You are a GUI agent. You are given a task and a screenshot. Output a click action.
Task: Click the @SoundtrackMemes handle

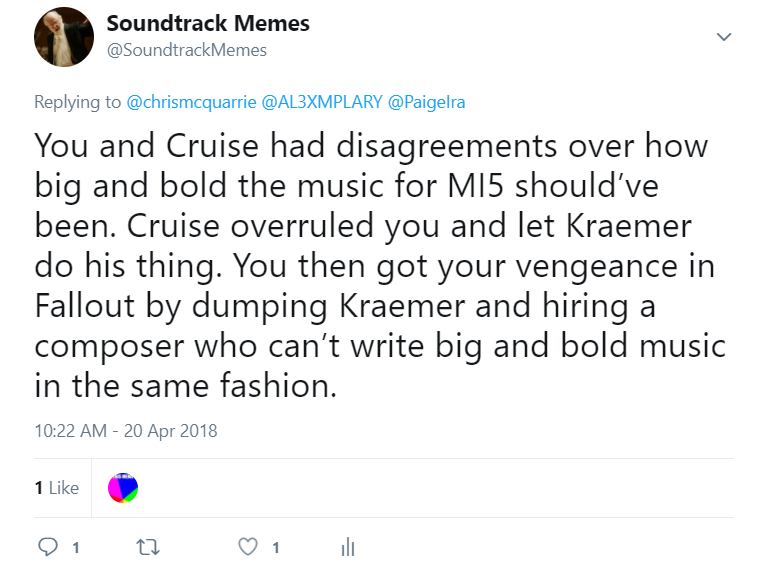pos(186,49)
